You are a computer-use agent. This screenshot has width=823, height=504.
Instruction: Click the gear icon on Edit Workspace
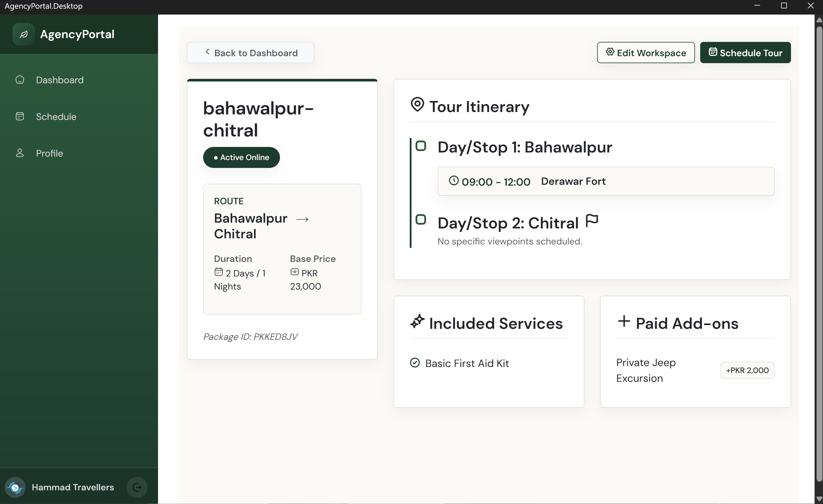click(x=610, y=52)
